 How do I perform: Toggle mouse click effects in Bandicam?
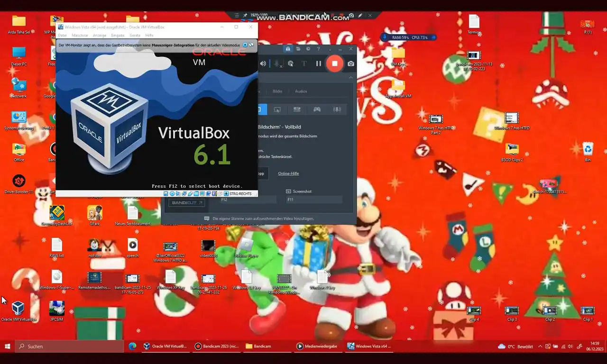pyautogui.click(x=291, y=64)
